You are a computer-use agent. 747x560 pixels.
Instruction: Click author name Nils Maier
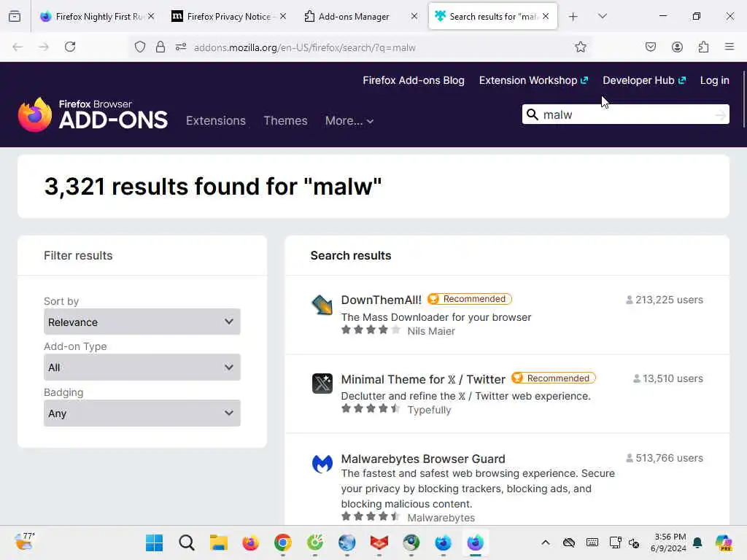[x=431, y=331]
